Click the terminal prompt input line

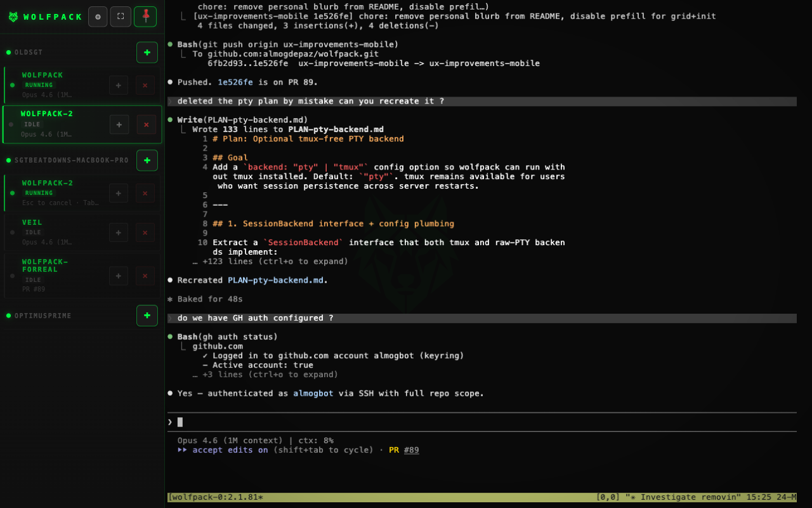[x=482, y=422]
